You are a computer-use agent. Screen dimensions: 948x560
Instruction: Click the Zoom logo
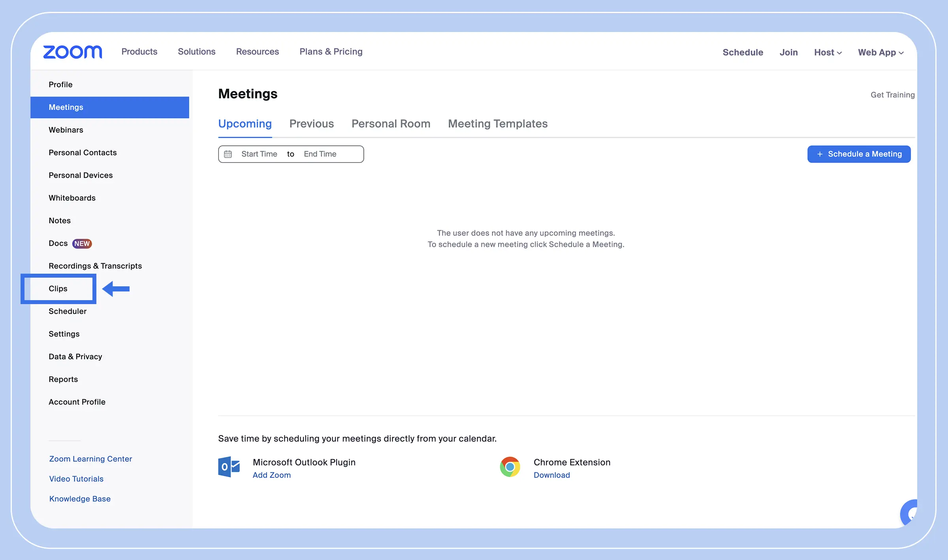[x=73, y=52]
